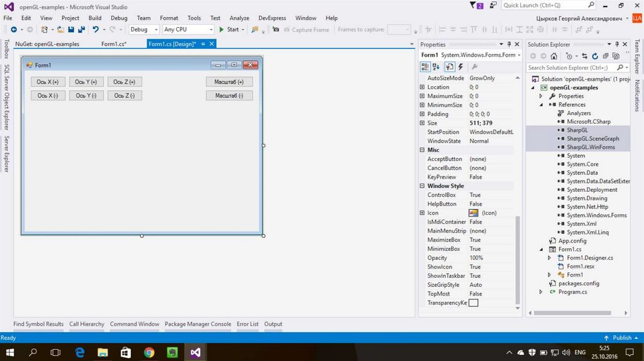This screenshot has height=361, width=644.
Task: Pin the Form1.cs [Design] tab
Action: click(203, 44)
